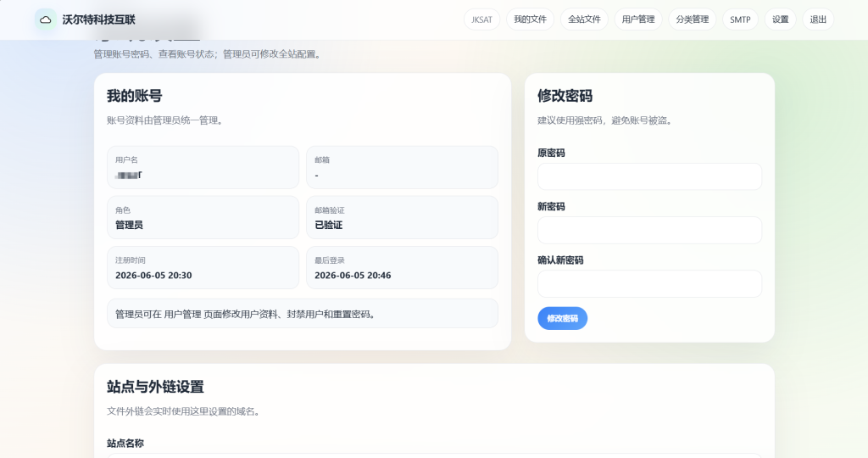
Task: Click the 管理员 role value
Action: tap(129, 225)
